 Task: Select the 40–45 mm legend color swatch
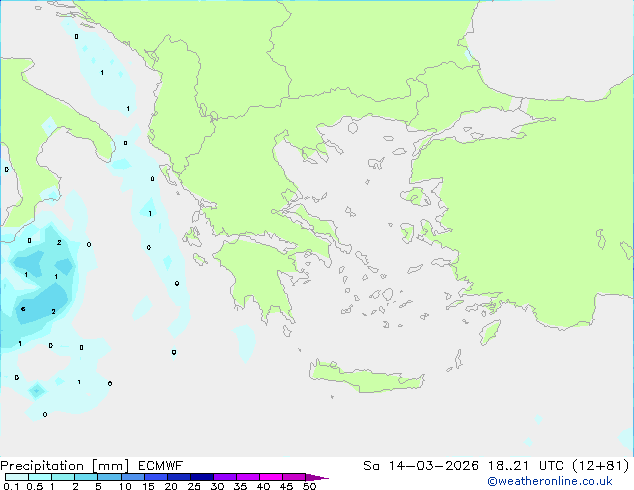pyautogui.click(x=271, y=477)
